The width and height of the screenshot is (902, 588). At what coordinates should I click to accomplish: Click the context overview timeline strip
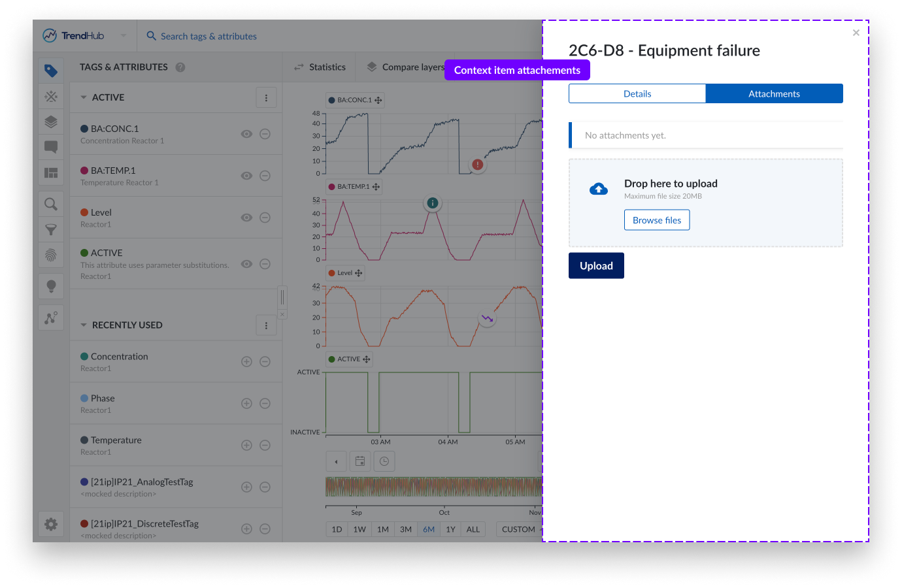[x=433, y=487]
